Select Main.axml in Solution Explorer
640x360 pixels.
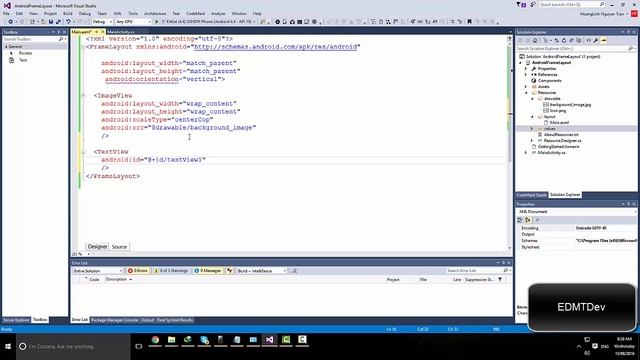(559, 122)
